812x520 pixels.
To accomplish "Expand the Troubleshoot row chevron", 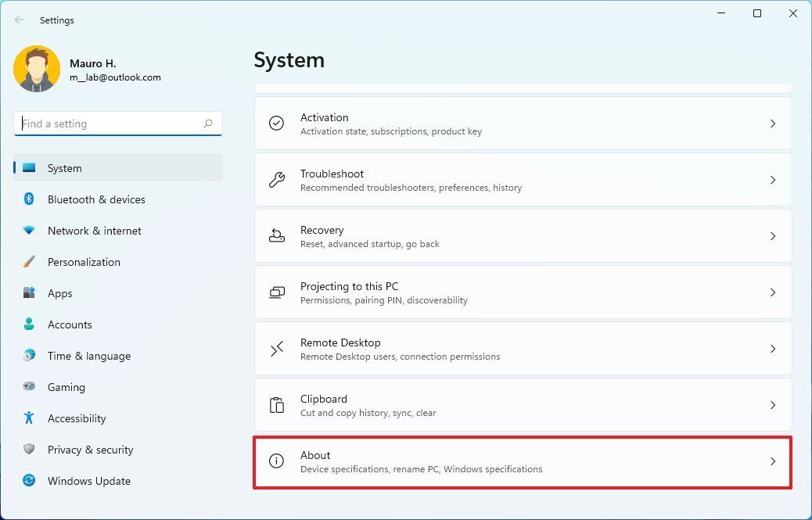I will [x=773, y=180].
